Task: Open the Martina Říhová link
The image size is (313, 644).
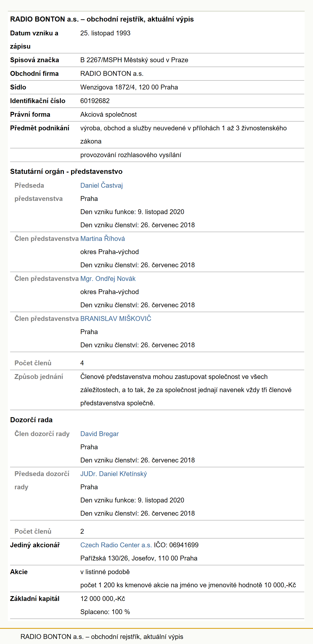Action: 102,238
